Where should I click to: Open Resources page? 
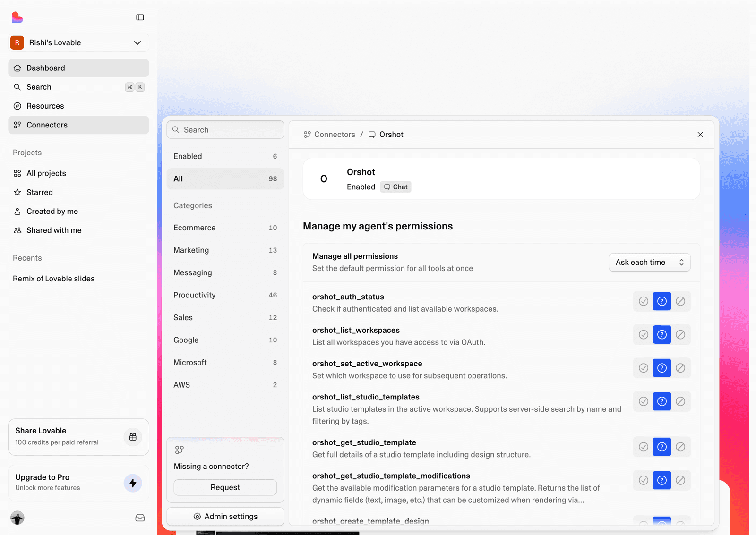point(79,106)
